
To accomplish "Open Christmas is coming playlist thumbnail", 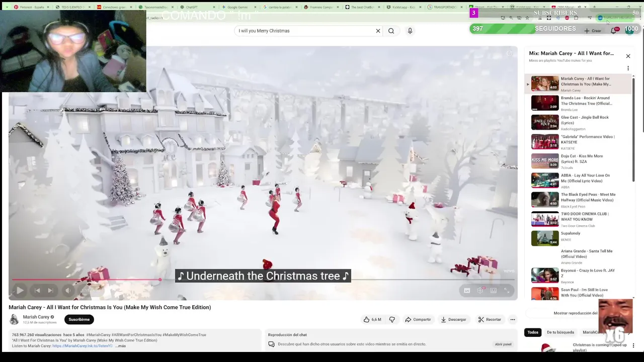I will point(547,347).
